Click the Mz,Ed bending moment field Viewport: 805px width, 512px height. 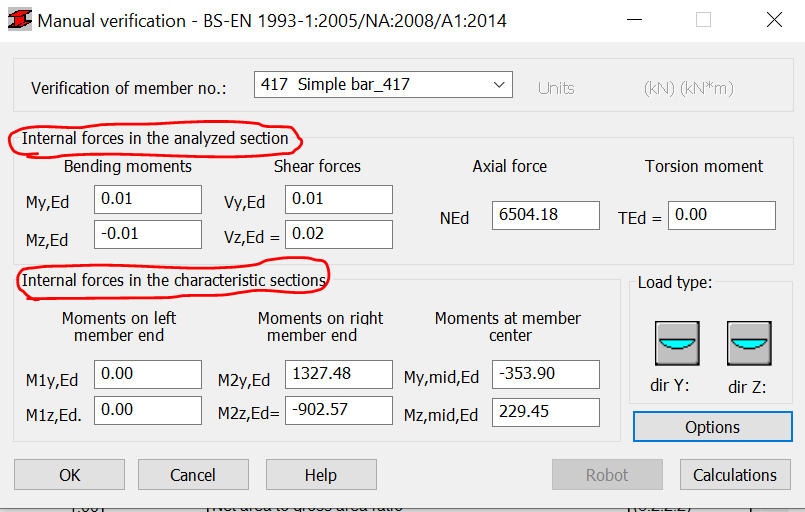(x=147, y=234)
